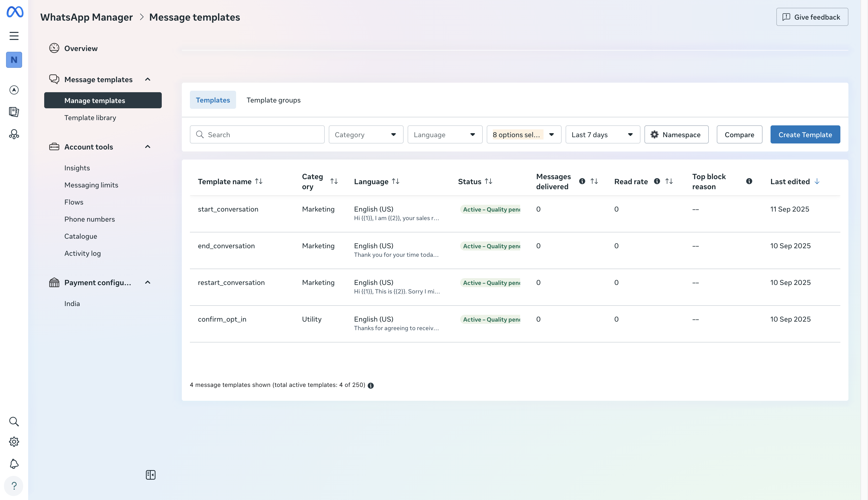868x500 pixels.
Task: Click the Meta logo icon
Action: [15, 12]
